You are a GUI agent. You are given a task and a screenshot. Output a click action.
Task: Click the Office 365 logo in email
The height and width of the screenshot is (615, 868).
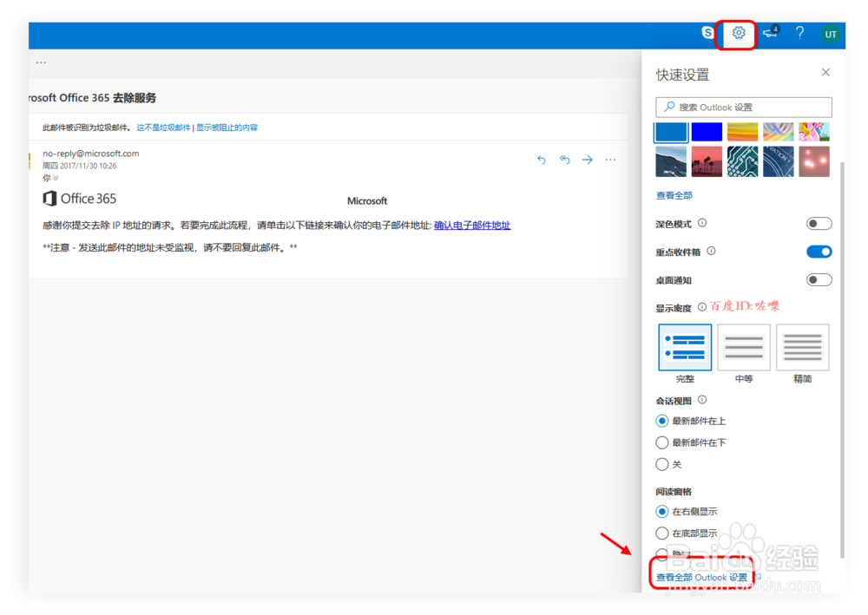coord(80,200)
